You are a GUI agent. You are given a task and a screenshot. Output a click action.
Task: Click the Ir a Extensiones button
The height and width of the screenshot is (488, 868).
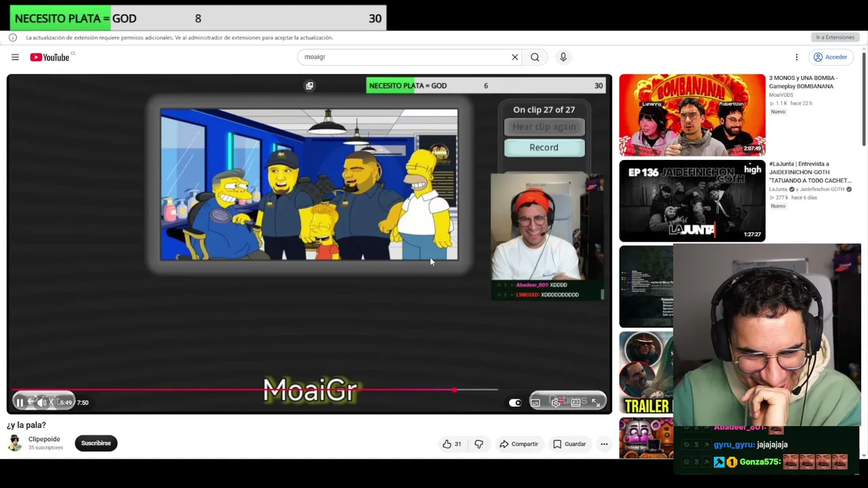click(835, 37)
